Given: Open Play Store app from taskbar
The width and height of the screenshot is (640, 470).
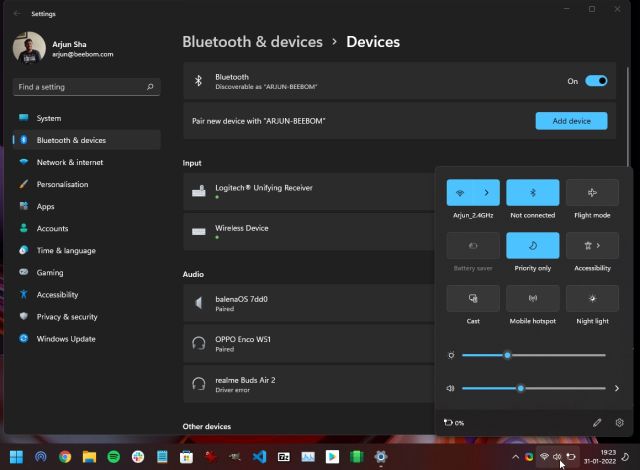Looking at the screenshot, I should (x=332, y=457).
